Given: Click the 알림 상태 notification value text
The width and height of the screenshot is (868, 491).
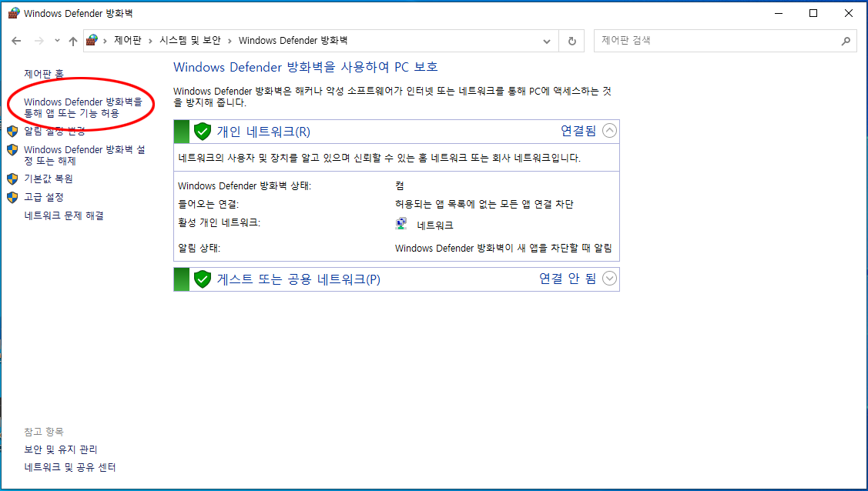Looking at the screenshot, I should [x=503, y=249].
